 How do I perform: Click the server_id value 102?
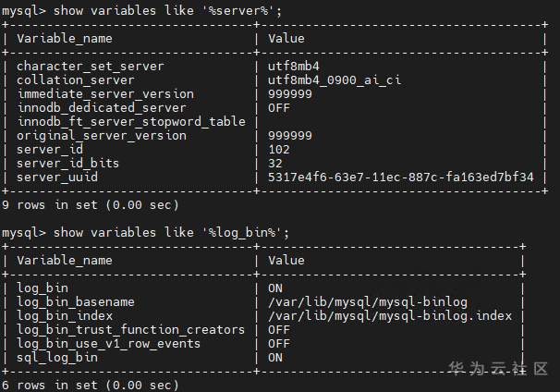tap(279, 149)
